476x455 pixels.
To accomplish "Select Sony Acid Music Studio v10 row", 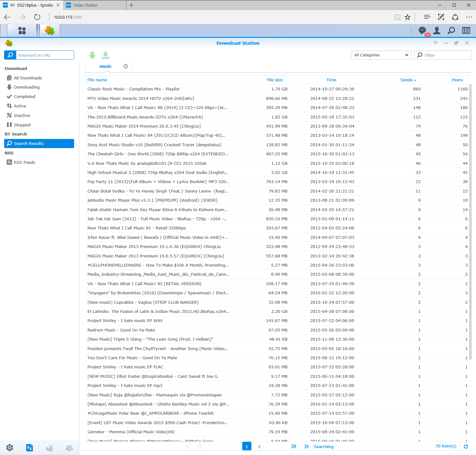I will (x=276, y=145).
